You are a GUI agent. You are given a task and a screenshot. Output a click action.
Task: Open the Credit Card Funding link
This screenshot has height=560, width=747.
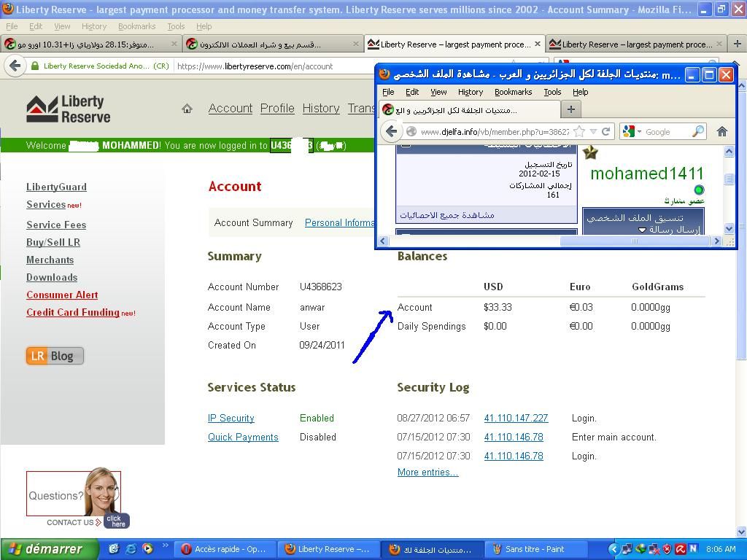(x=73, y=312)
